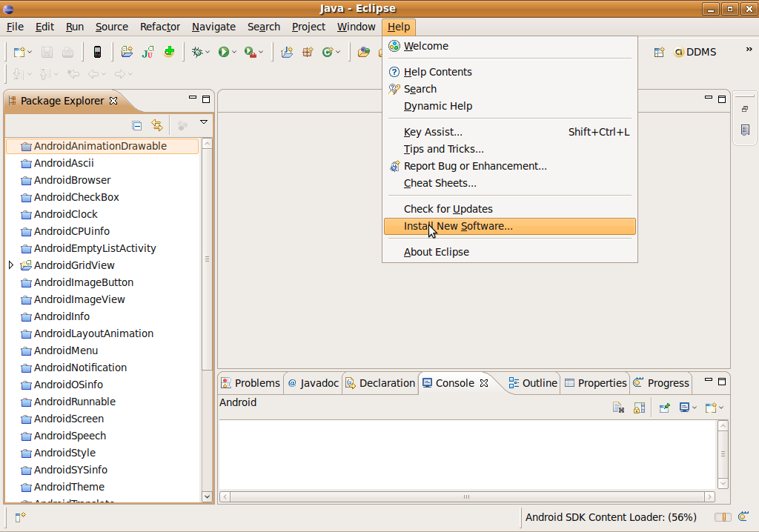Click the Clear Console icon
This screenshot has height=532, width=759.
point(618,408)
